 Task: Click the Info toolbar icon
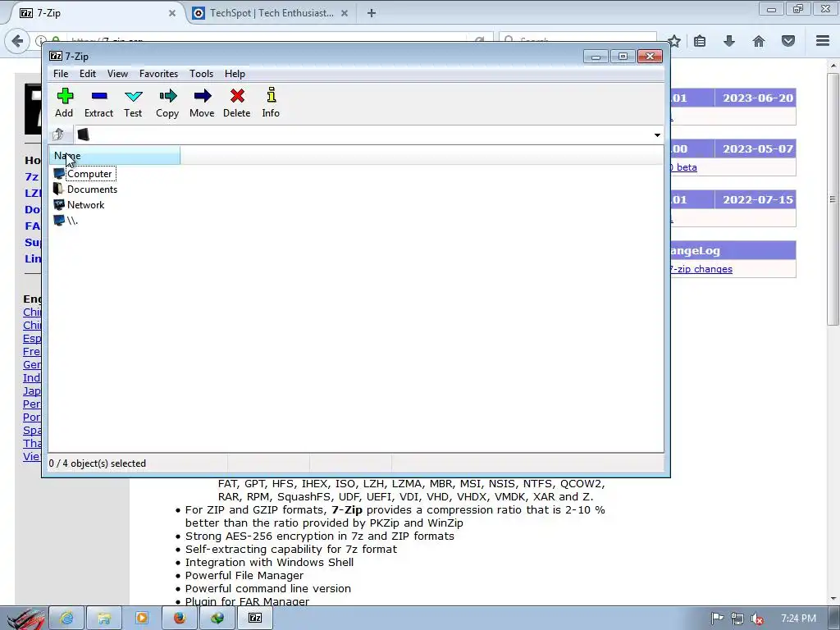tap(271, 103)
